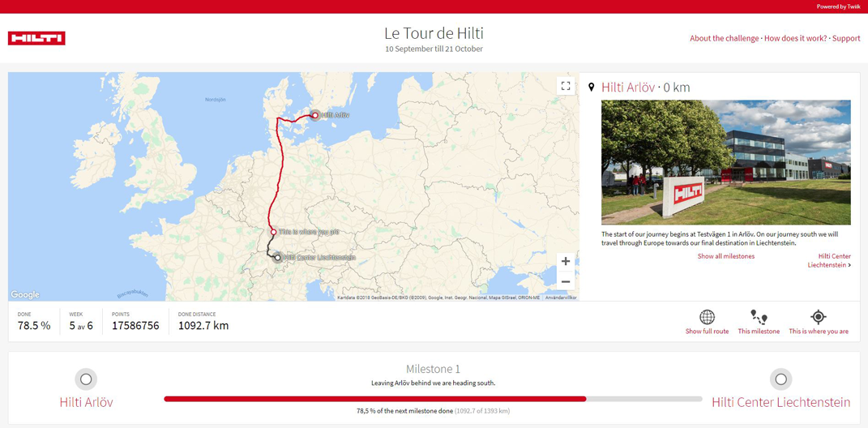Click the red milestone progress bar
The height and width of the screenshot is (428, 868).
(374, 399)
